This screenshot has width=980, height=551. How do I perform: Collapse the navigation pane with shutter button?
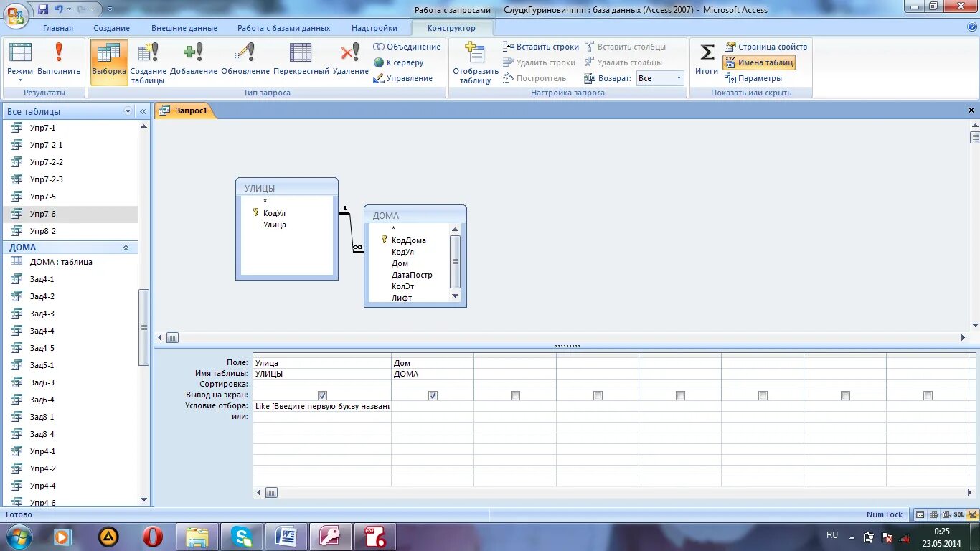[x=143, y=111]
